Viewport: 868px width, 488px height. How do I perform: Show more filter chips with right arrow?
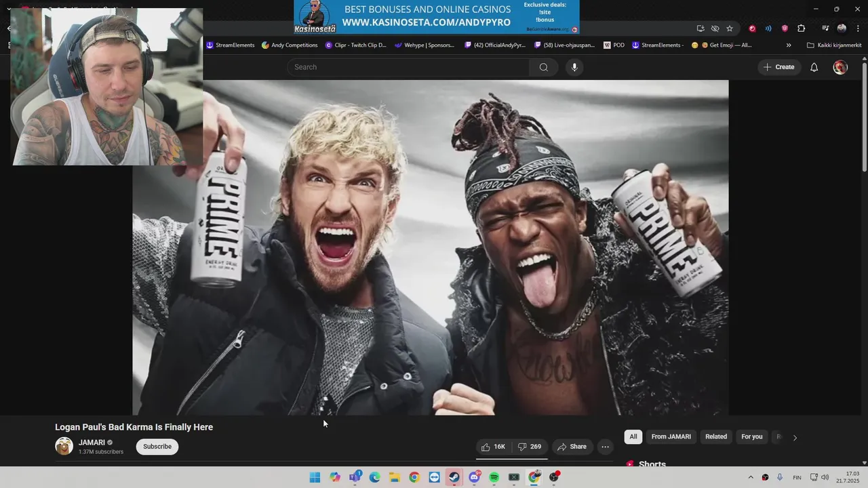pos(795,437)
